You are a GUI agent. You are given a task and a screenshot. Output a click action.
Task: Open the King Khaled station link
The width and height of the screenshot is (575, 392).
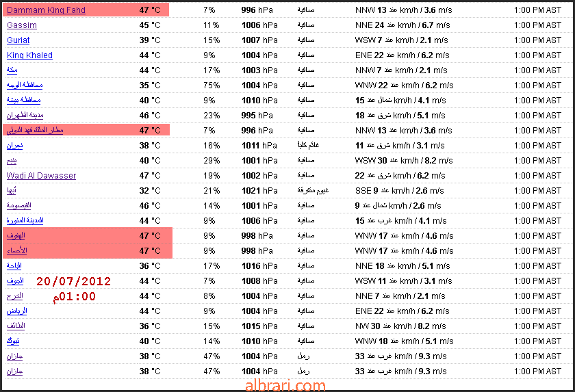click(x=29, y=55)
